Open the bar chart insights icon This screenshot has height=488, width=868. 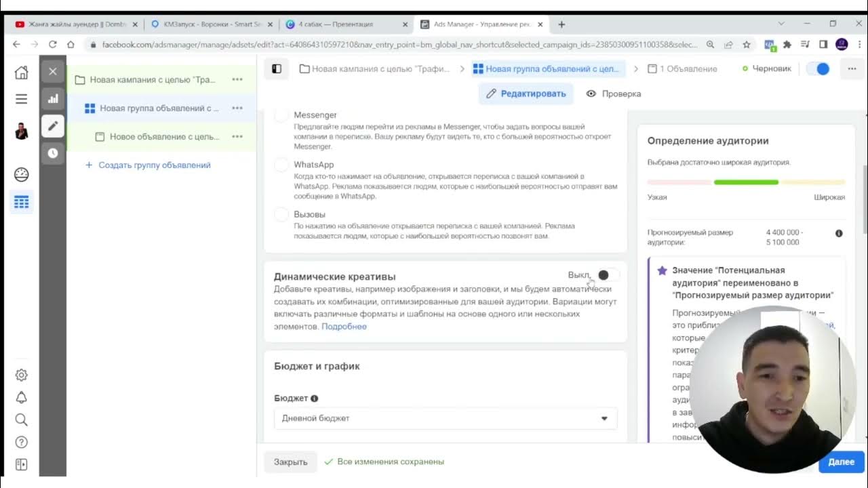point(53,99)
